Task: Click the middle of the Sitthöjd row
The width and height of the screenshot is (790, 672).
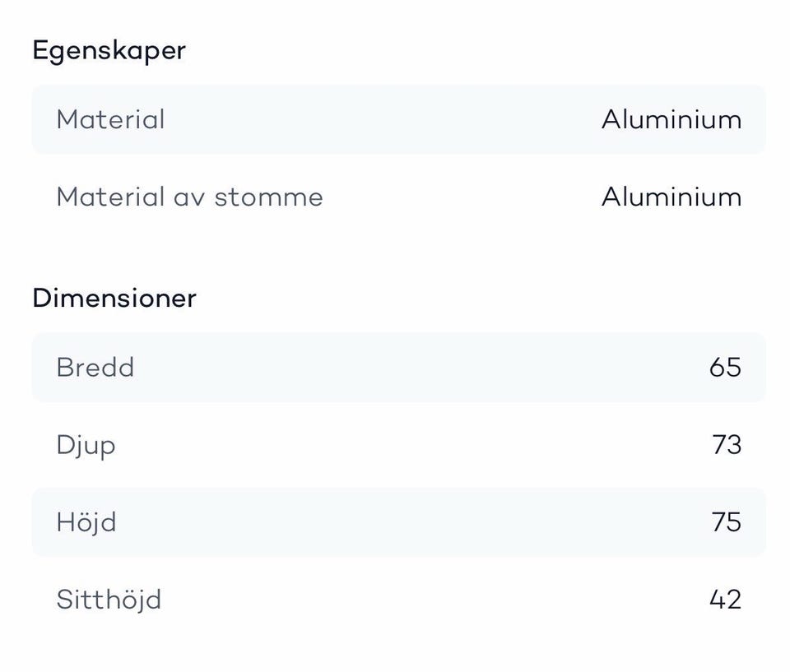Action: tap(398, 600)
